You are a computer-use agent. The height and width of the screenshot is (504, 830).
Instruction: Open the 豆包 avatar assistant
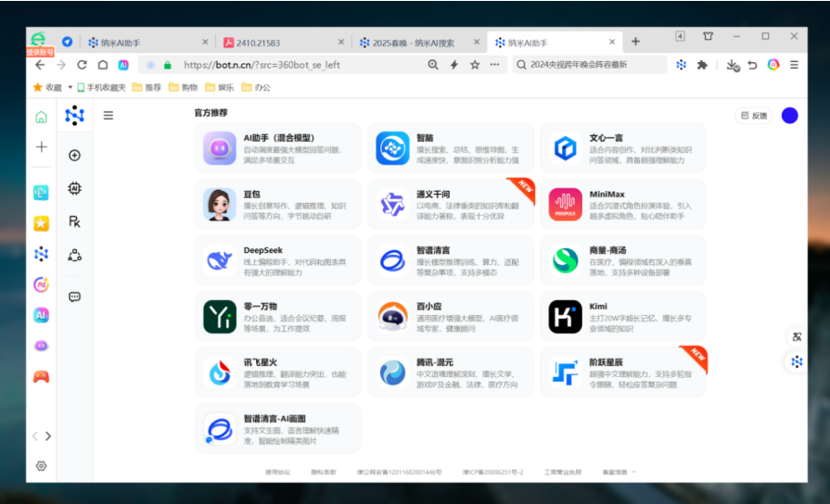click(x=220, y=204)
